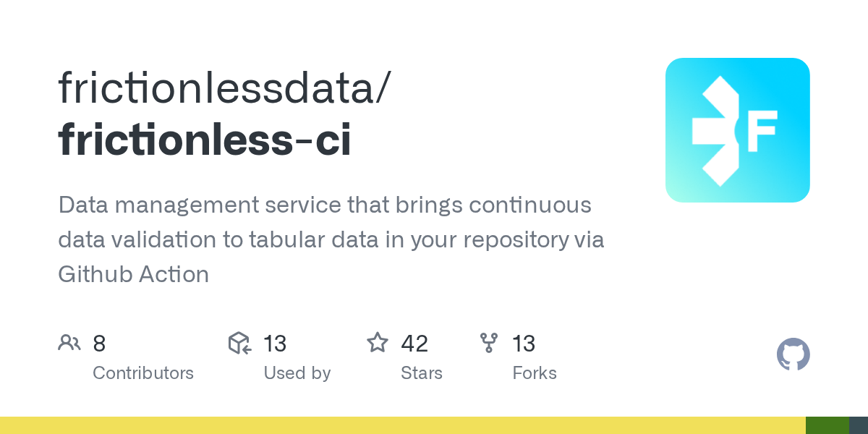The image size is (868, 434).
Task: Open the Used by label
Action: [297, 373]
